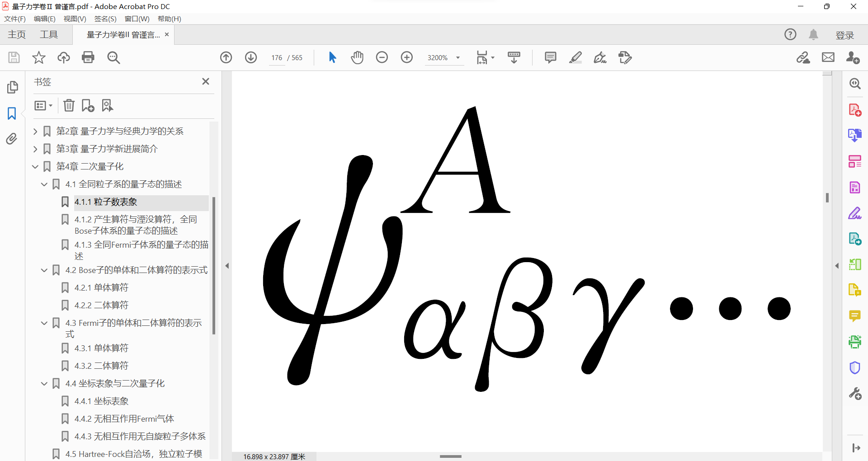This screenshot has width=868, height=461.
Task: Click the zoom out minus icon
Action: (x=382, y=57)
